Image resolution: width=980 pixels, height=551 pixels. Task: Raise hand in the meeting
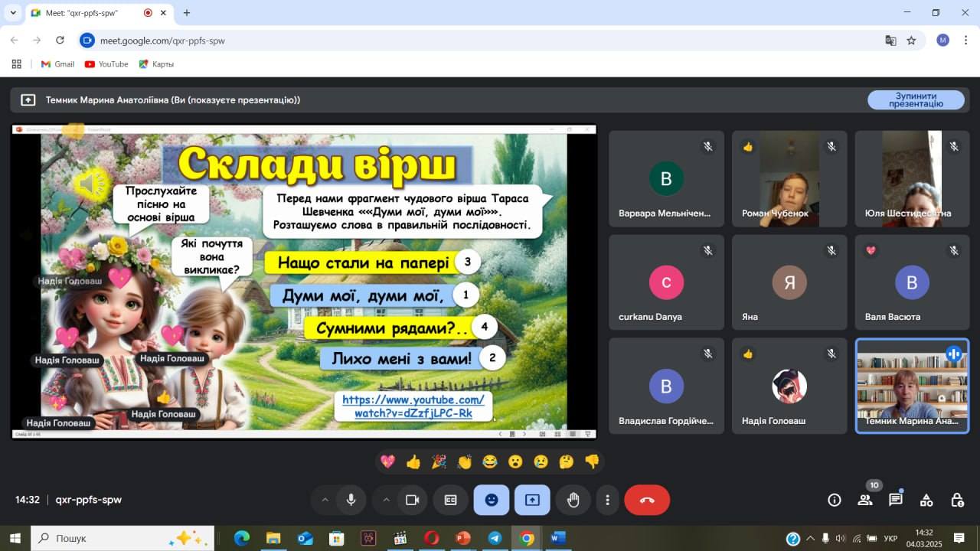pos(573,500)
